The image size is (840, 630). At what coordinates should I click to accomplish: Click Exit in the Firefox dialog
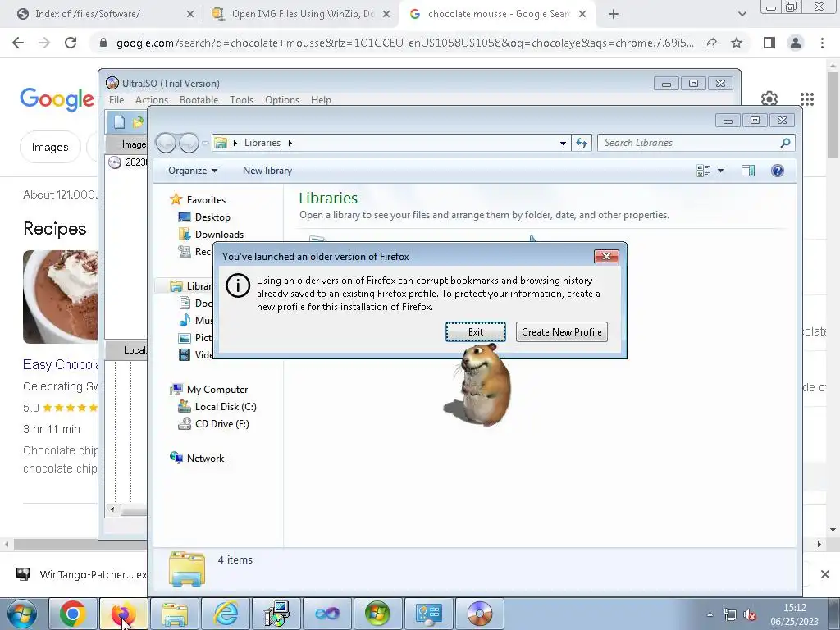[x=475, y=331]
